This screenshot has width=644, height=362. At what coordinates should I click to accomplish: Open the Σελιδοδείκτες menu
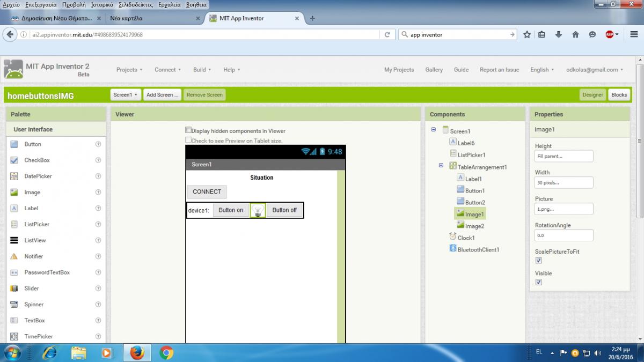tap(136, 4)
